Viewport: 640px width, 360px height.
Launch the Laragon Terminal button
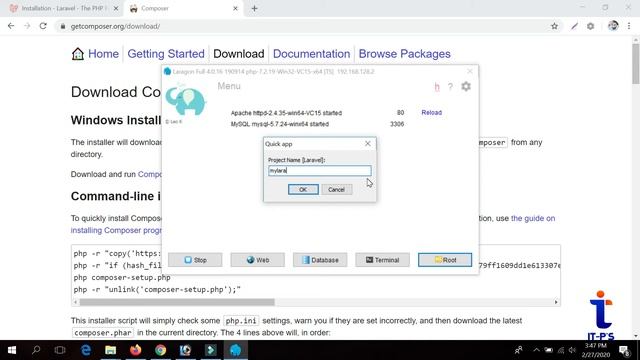382,260
